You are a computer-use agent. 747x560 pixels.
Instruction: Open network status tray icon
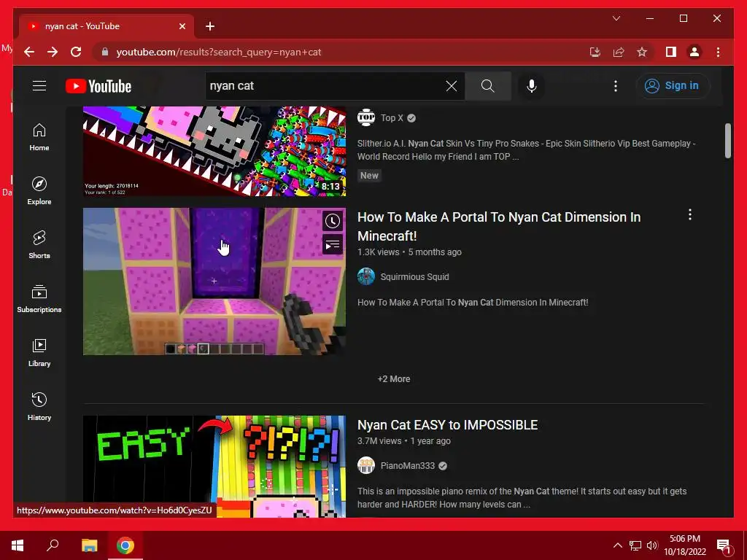tap(635, 545)
